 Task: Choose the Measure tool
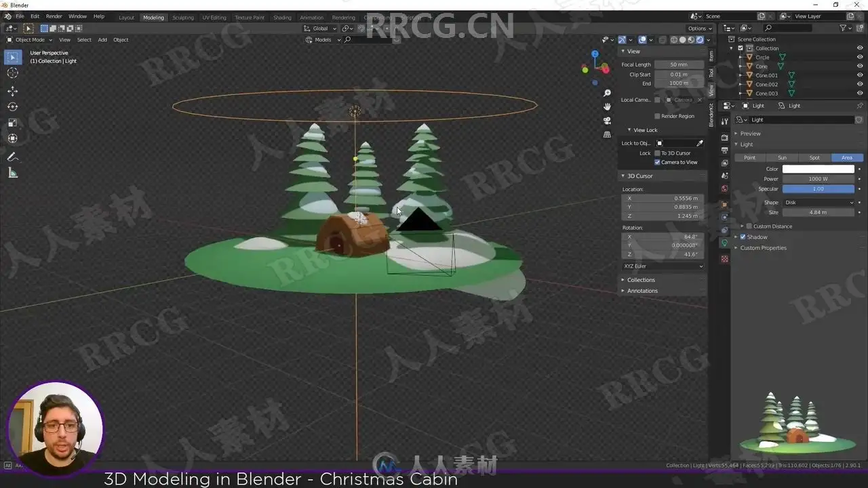pos(12,173)
